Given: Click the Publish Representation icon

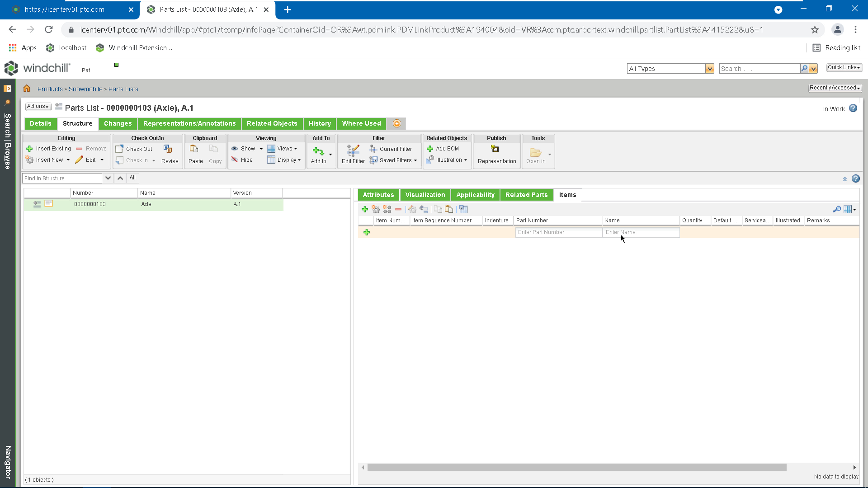Looking at the screenshot, I should coord(495,149).
